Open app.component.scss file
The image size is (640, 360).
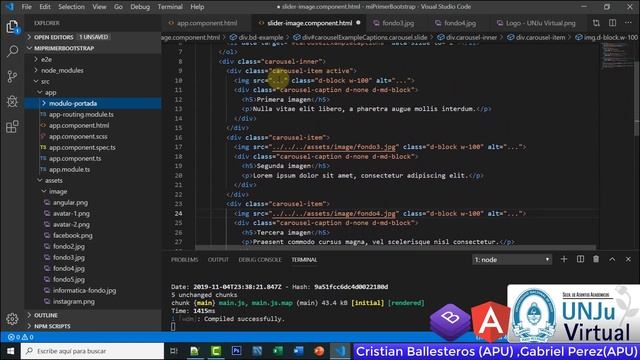coord(78,136)
